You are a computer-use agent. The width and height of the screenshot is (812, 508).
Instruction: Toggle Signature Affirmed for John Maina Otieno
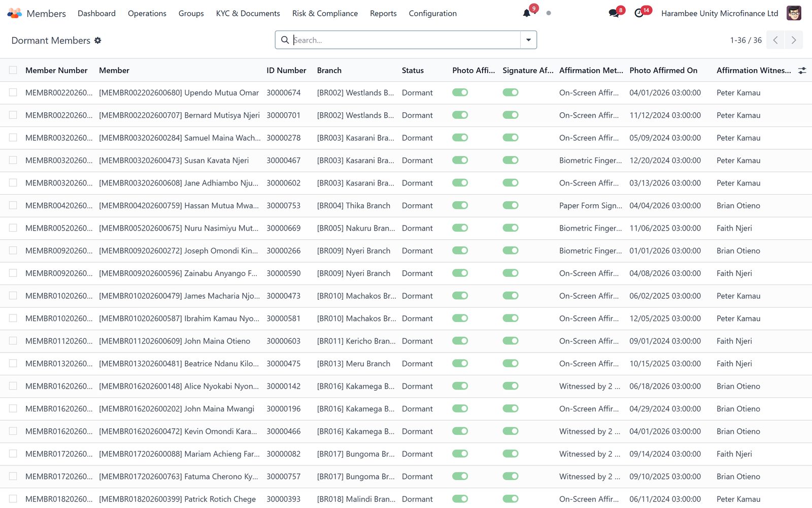(x=511, y=341)
